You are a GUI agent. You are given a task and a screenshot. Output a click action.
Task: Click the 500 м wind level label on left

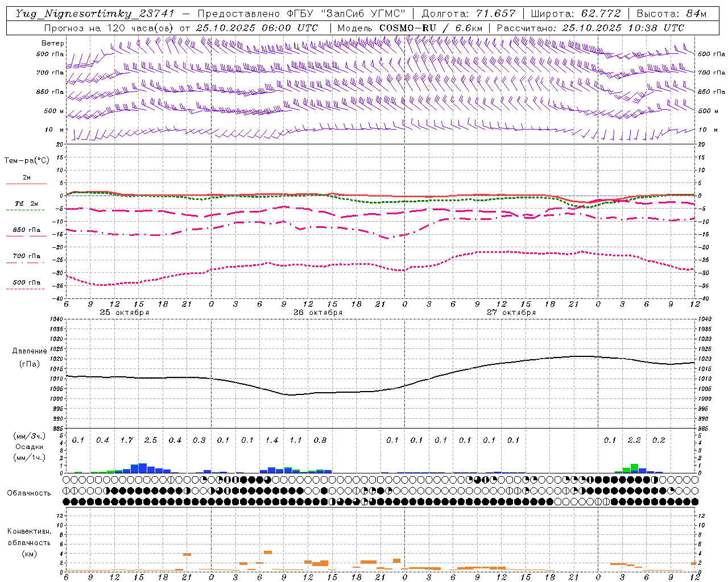tap(54, 111)
